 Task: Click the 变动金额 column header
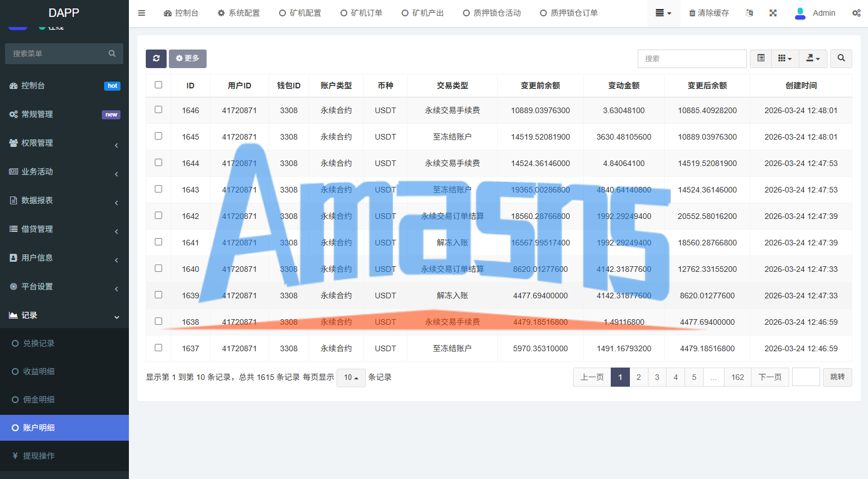624,86
